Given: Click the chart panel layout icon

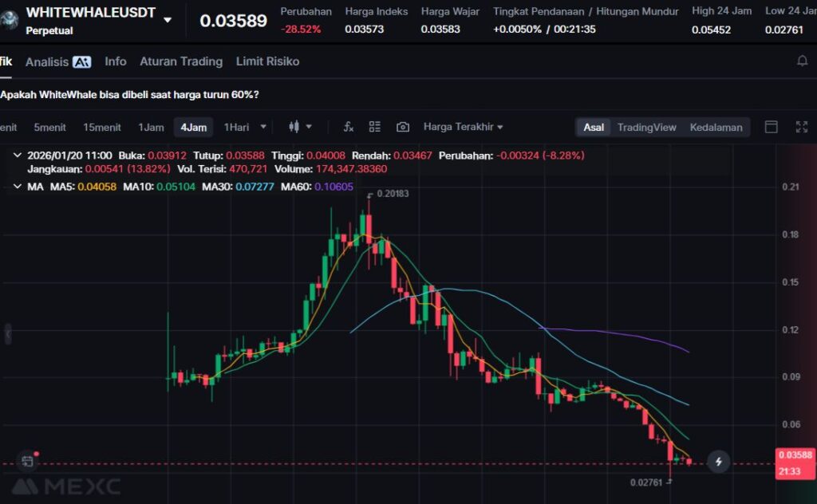Looking at the screenshot, I should point(771,127).
